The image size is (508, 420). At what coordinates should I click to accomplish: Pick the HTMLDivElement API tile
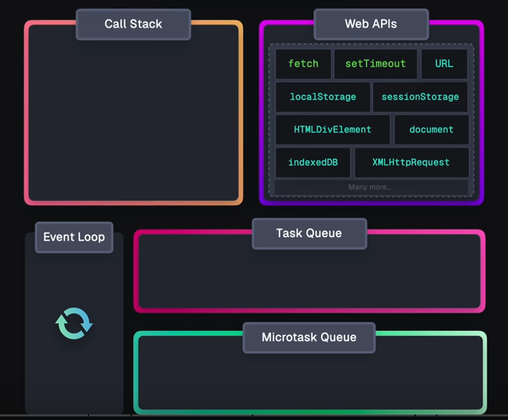pyautogui.click(x=332, y=130)
